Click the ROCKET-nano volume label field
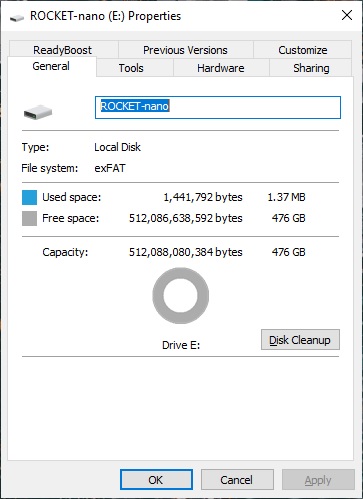Screen dimensions: 363x499 tap(218, 107)
